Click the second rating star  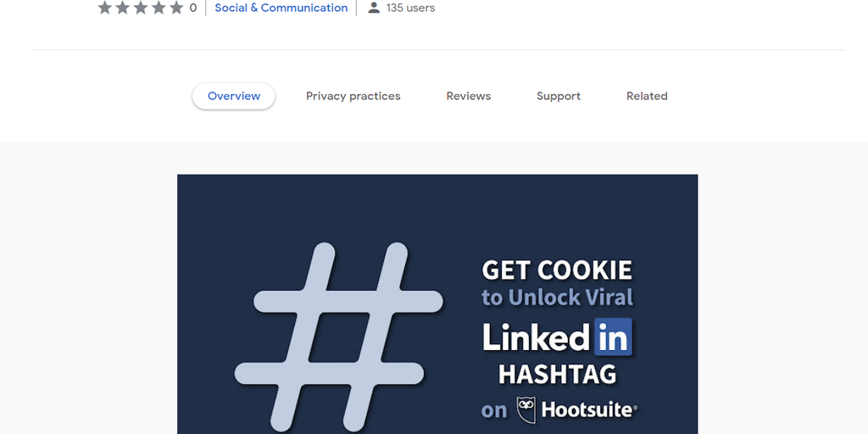point(123,8)
